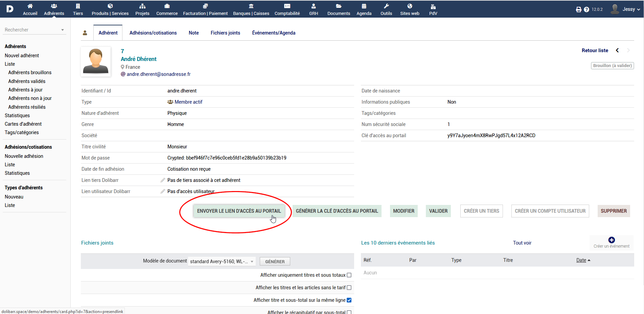This screenshot has width=644, height=314.
Task: Go to previous member arrow
Action: (617, 50)
